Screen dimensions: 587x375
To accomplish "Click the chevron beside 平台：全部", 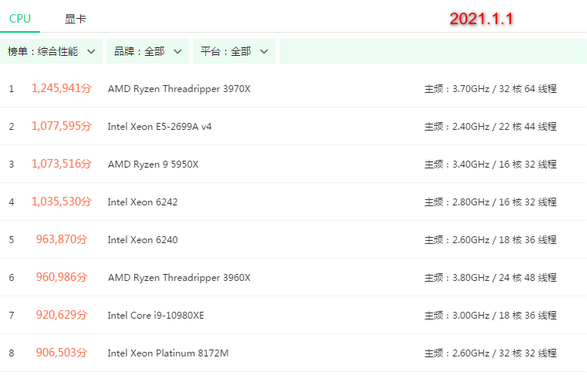I will [264, 52].
